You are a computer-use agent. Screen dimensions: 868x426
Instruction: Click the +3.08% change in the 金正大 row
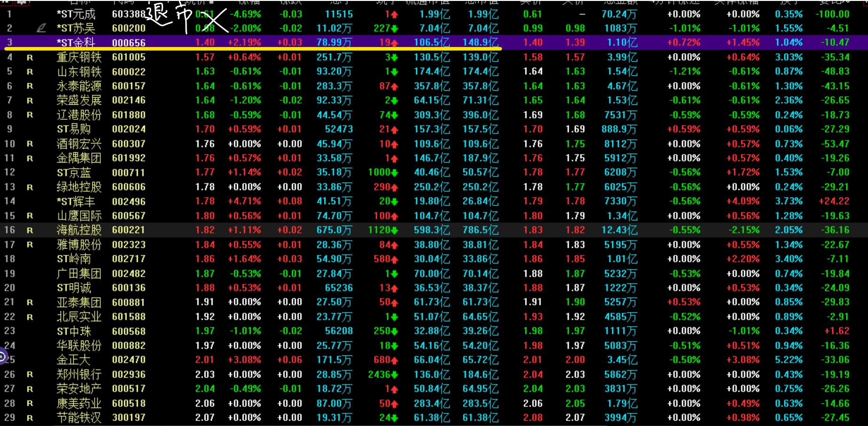point(245,360)
